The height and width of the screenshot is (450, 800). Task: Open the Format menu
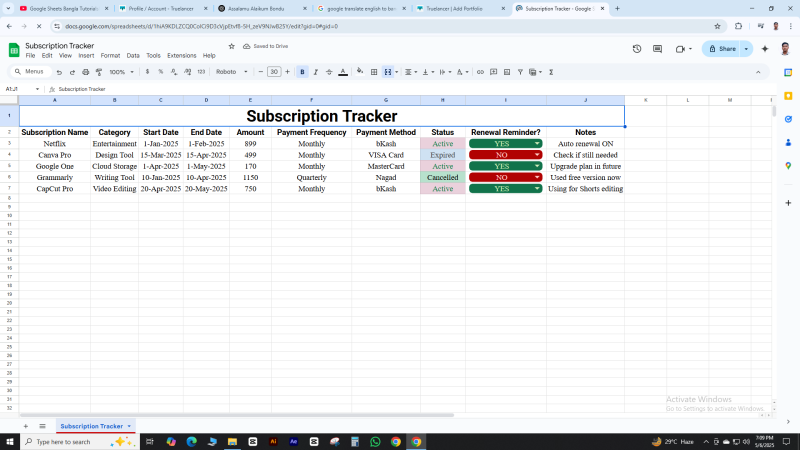pyautogui.click(x=110, y=56)
